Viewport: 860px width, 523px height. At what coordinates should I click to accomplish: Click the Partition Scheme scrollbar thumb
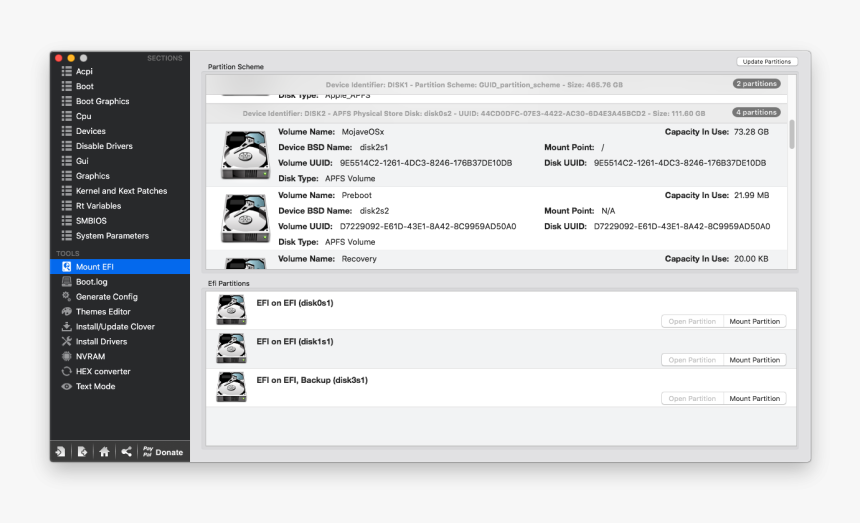coord(791,134)
